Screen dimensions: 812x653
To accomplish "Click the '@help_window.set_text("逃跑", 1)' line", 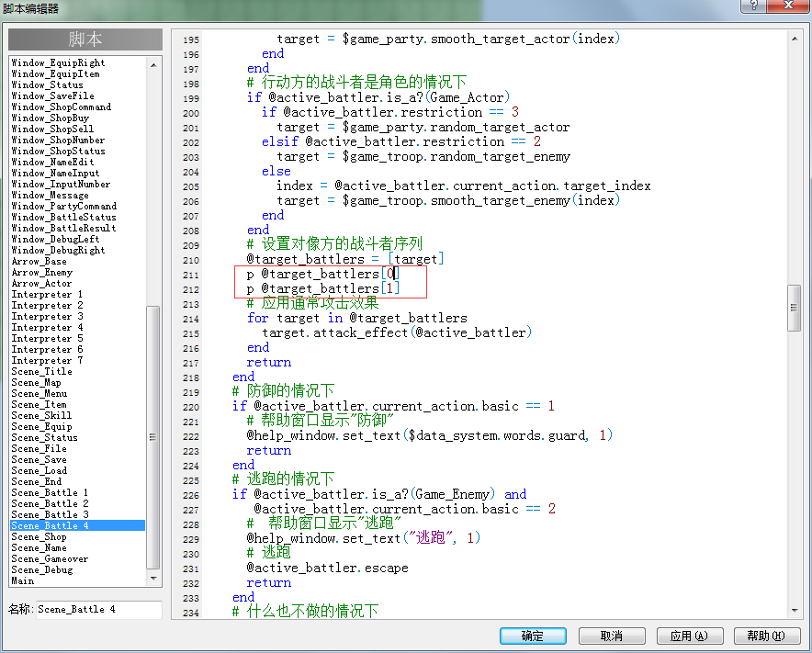I will tap(364, 538).
